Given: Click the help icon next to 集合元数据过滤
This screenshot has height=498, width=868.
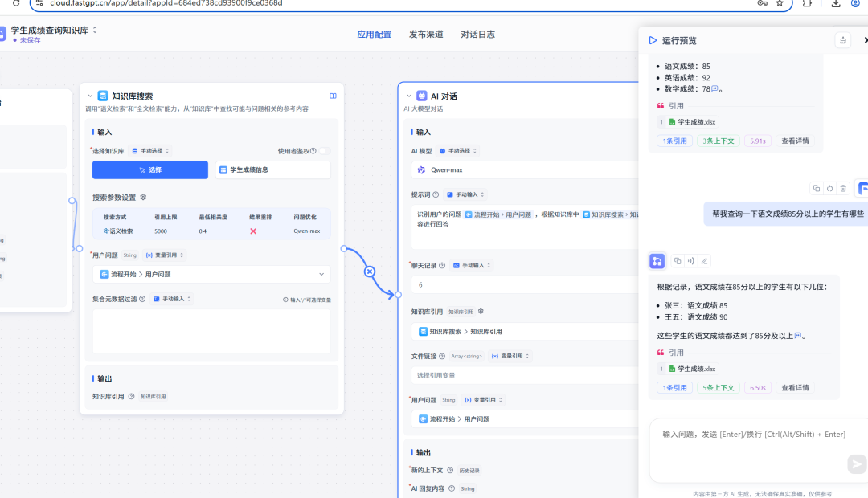Looking at the screenshot, I should (x=142, y=299).
